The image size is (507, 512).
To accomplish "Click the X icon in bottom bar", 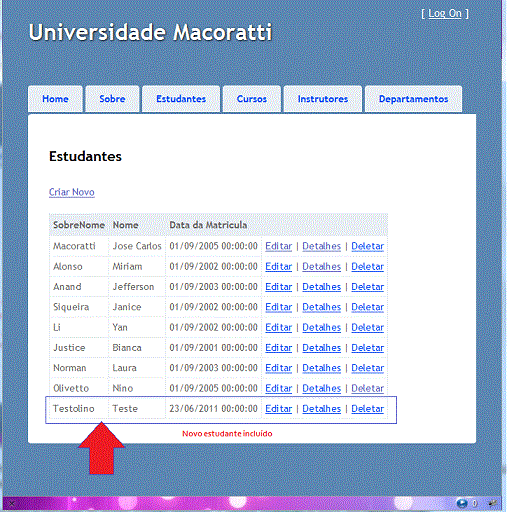I will click(11, 503).
